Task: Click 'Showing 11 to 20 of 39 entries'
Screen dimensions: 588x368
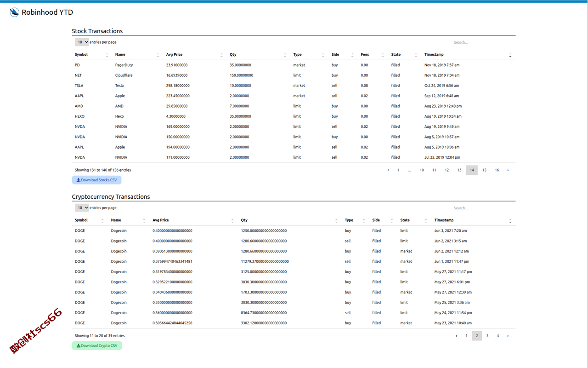Action: click(x=100, y=336)
